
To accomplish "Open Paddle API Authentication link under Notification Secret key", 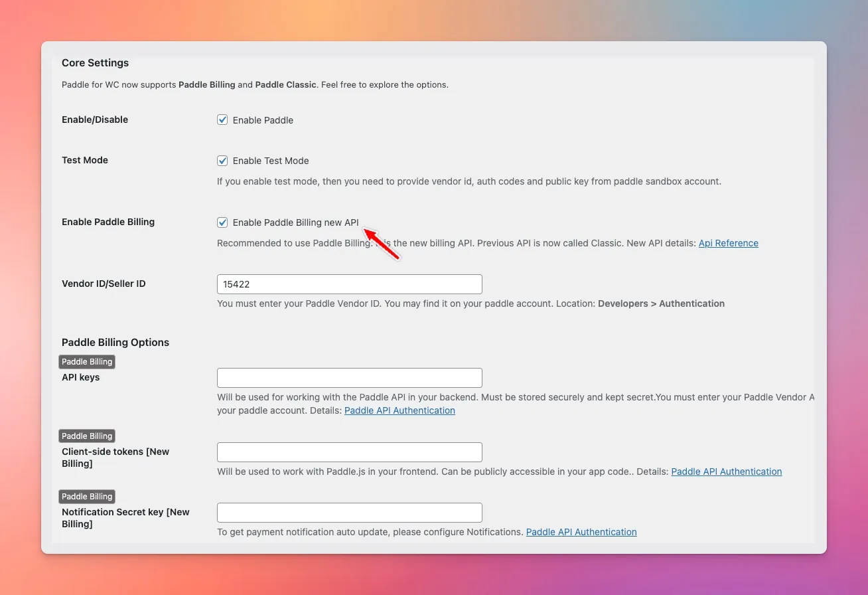I will click(581, 532).
